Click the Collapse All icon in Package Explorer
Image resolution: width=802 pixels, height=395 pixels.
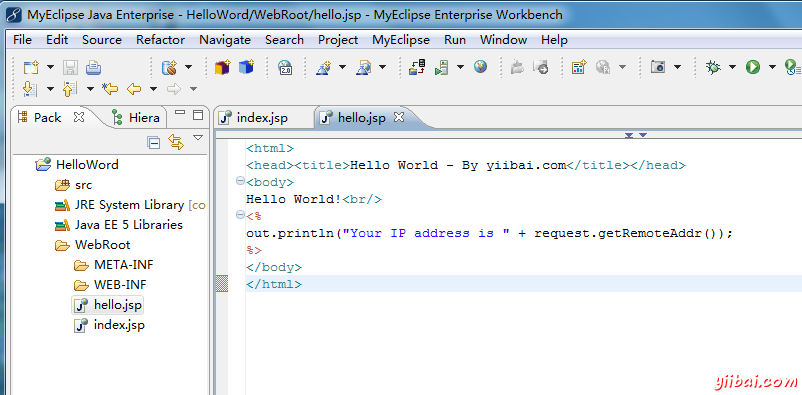click(153, 142)
